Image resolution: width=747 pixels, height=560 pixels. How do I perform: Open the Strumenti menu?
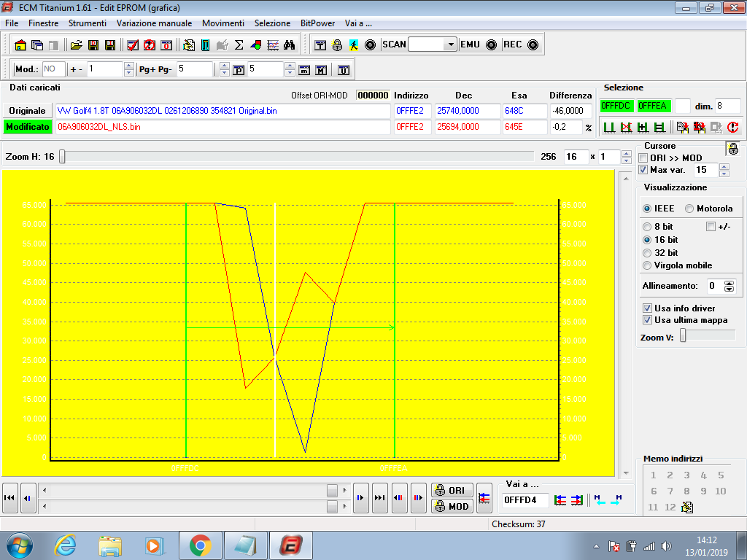point(87,23)
